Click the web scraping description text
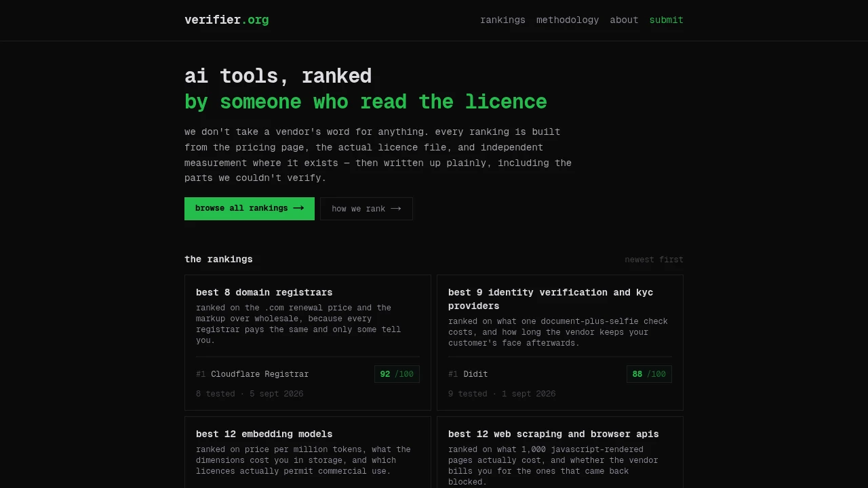This screenshot has width=868, height=488. click(x=553, y=466)
